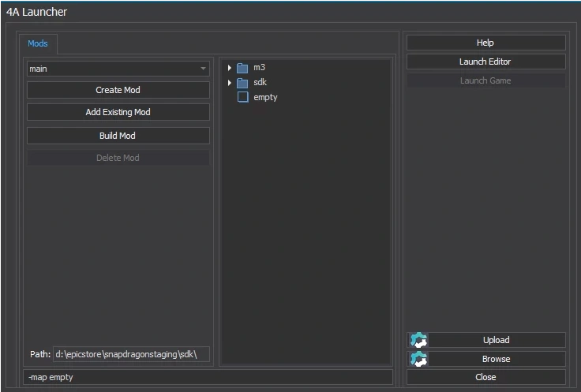This screenshot has width=581, height=392.
Task: Expand the sdk folder tree node
Action: 230,83
